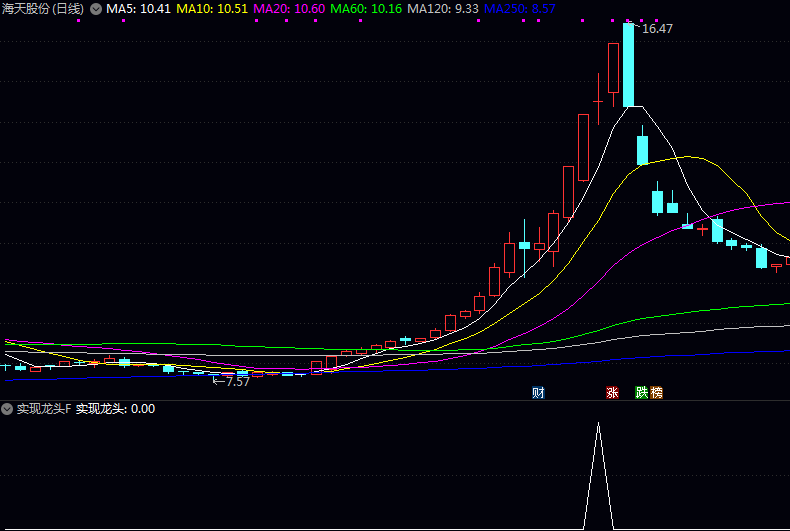Expand the 实现龙头F indicator dropdown arrow
This screenshot has width=790, height=531.
click(x=7, y=409)
